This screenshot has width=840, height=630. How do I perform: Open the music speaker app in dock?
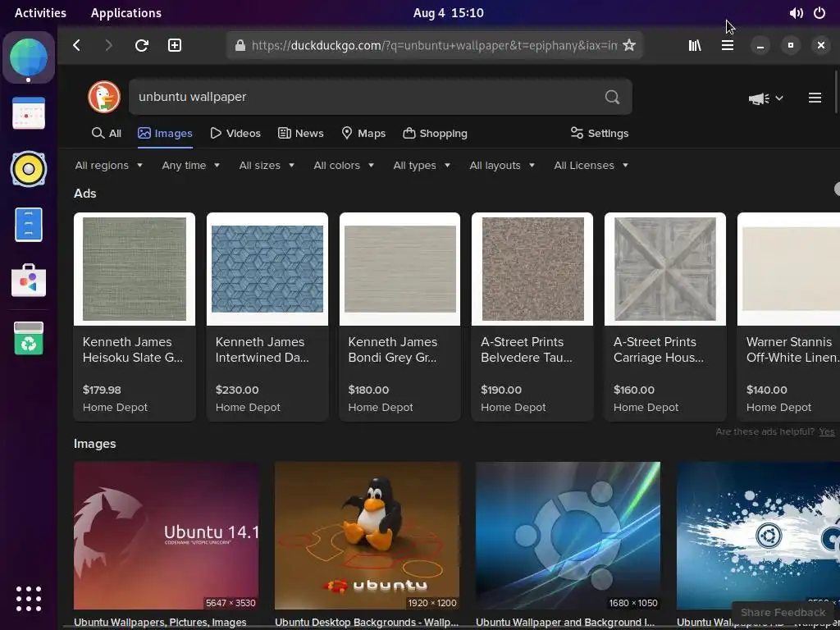pos(29,169)
